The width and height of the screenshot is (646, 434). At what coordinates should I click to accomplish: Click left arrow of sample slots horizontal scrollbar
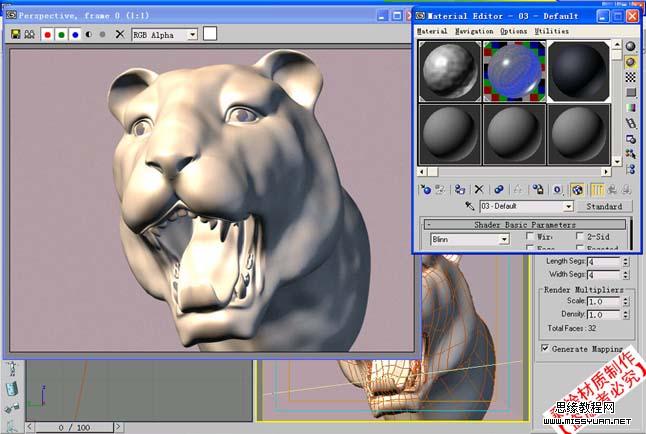pyautogui.click(x=422, y=171)
